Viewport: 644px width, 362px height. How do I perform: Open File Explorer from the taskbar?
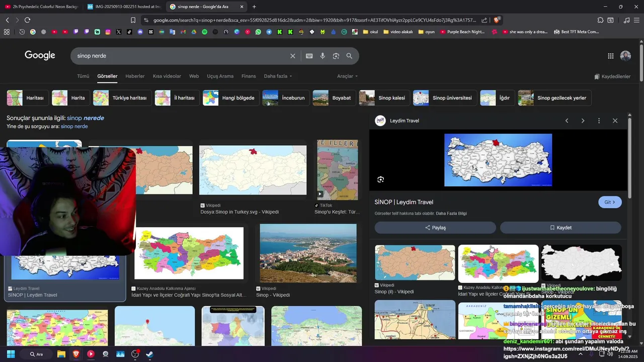(61, 354)
